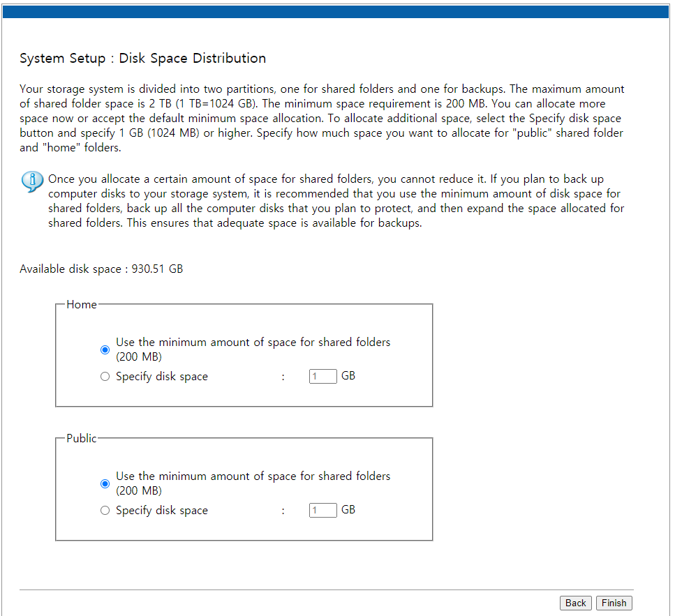The height and width of the screenshot is (616, 675).
Task: Click the GB unit label in Public section
Action: 348,509
